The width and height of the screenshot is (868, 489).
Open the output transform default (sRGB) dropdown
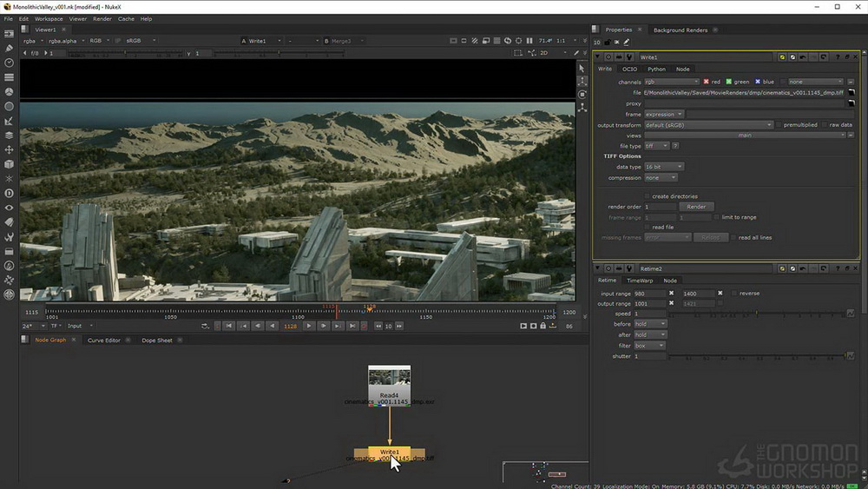pyautogui.click(x=708, y=125)
